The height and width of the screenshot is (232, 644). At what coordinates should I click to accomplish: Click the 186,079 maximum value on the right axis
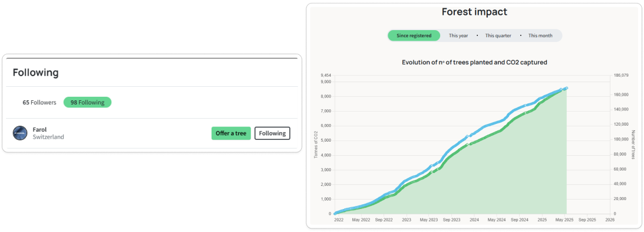[620, 76]
